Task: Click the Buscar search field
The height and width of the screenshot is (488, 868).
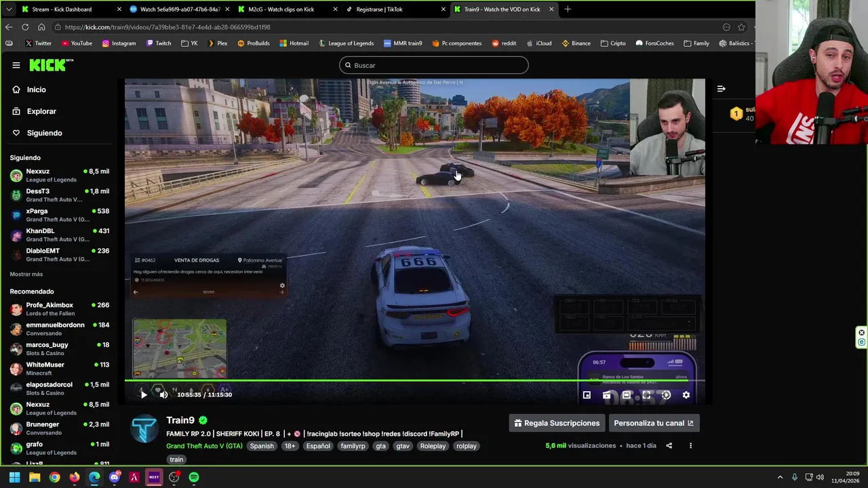Action: click(x=434, y=65)
